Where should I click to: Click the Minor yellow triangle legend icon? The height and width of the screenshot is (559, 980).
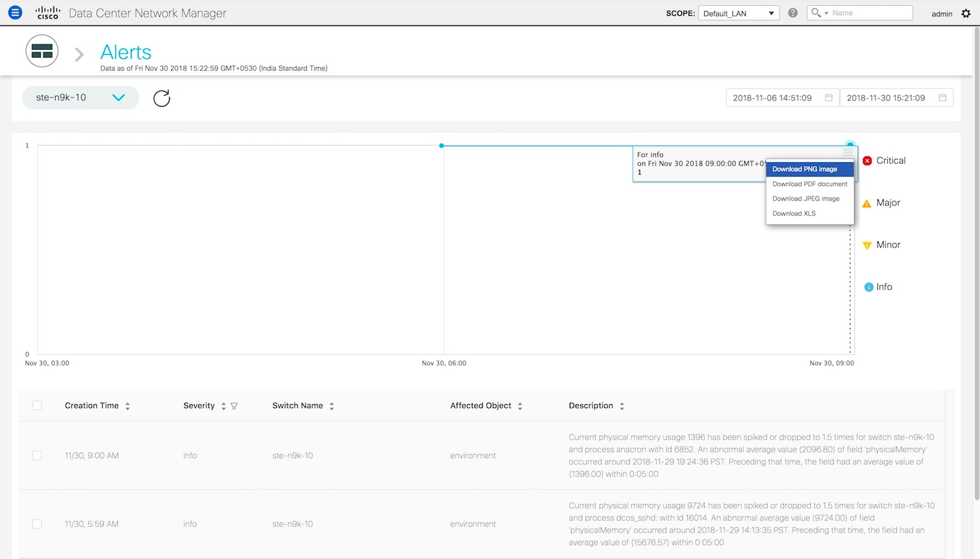[867, 245]
